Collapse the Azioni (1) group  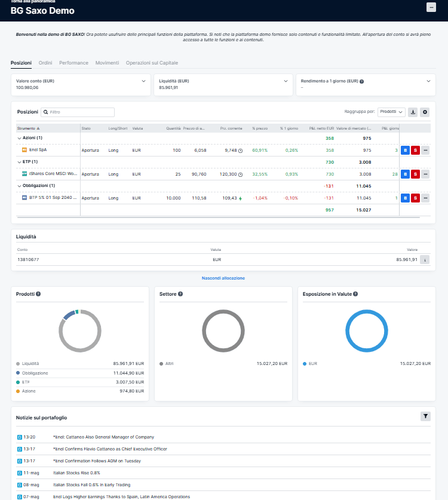pos(19,138)
